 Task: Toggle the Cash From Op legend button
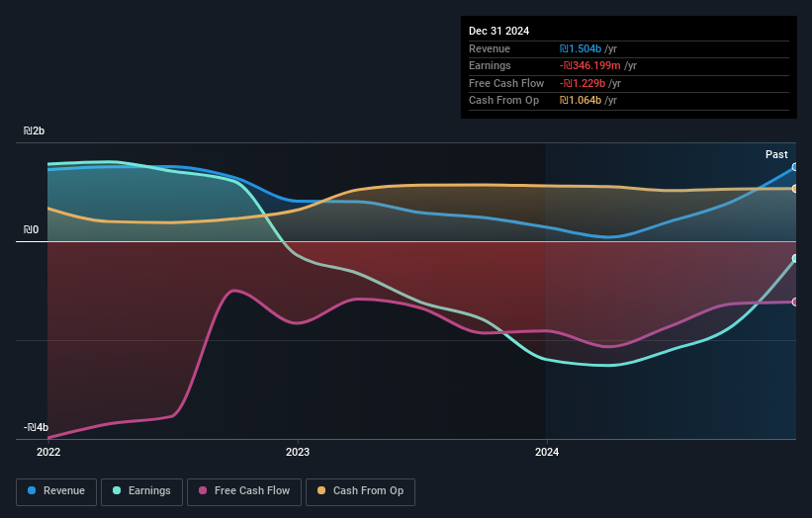pos(360,491)
